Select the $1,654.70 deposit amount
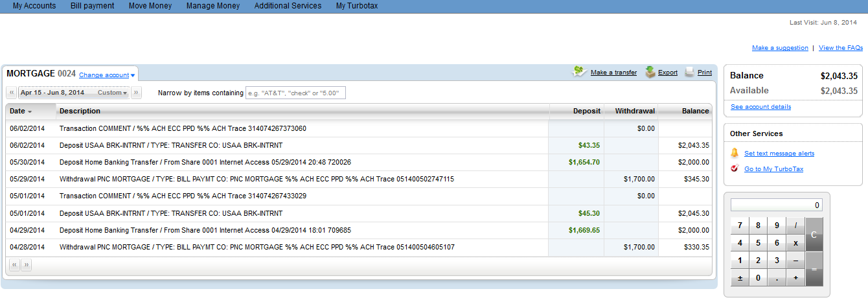 [x=584, y=162]
